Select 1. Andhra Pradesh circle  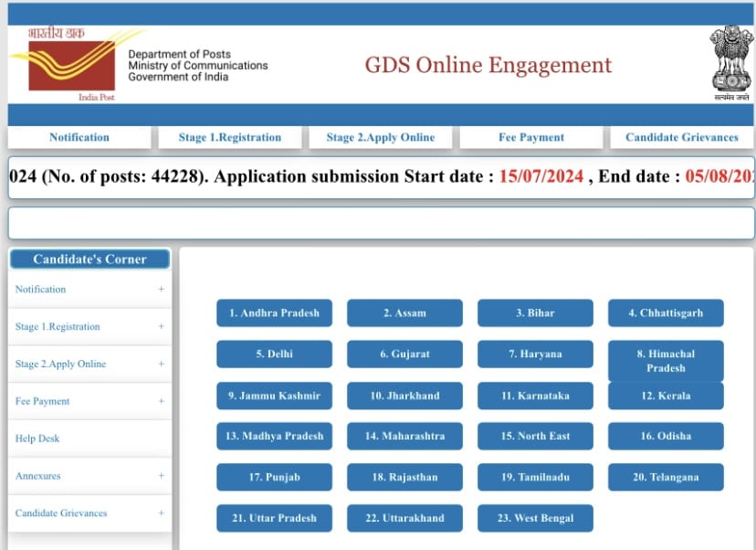pos(274,313)
